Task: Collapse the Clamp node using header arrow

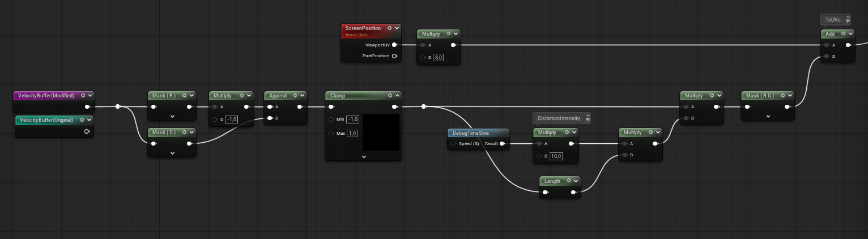Action: 397,96
